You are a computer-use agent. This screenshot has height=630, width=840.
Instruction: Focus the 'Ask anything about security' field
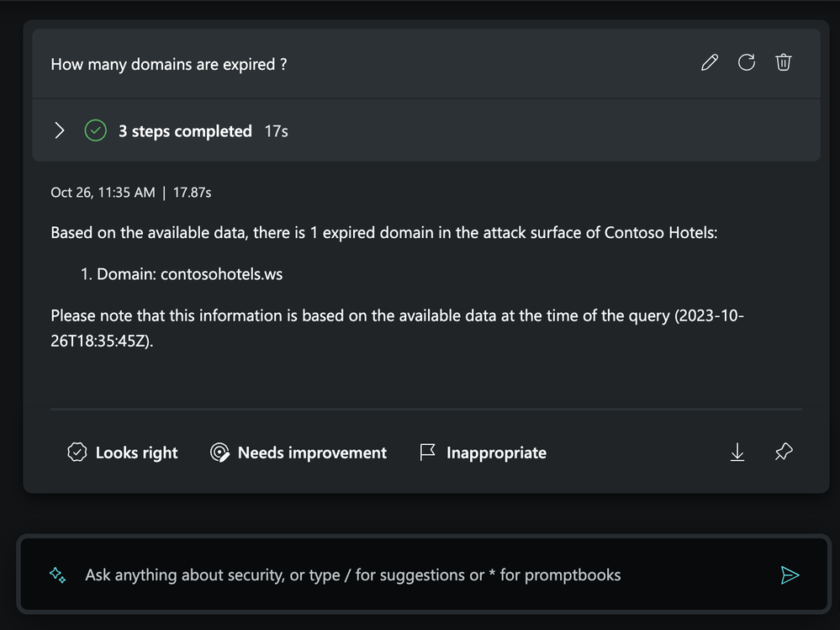click(x=423, y=574)
